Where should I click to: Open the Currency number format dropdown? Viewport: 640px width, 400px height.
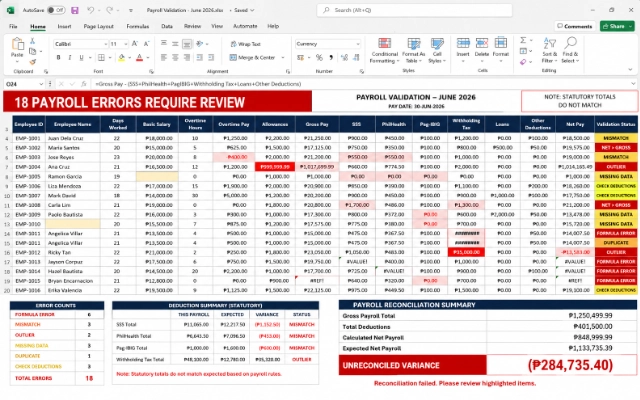pos(358,44)
